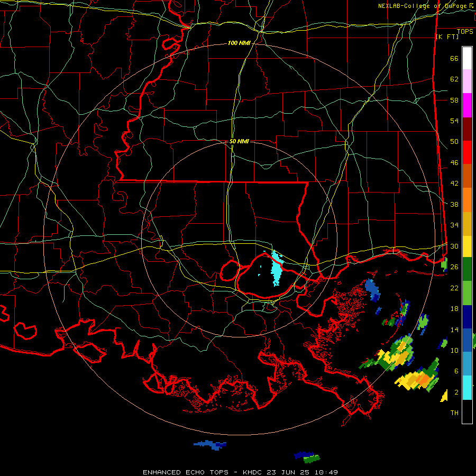Click the legend value '18'
Screen dimensions: 476x476
pyautogui.click(x=454, y=309)
